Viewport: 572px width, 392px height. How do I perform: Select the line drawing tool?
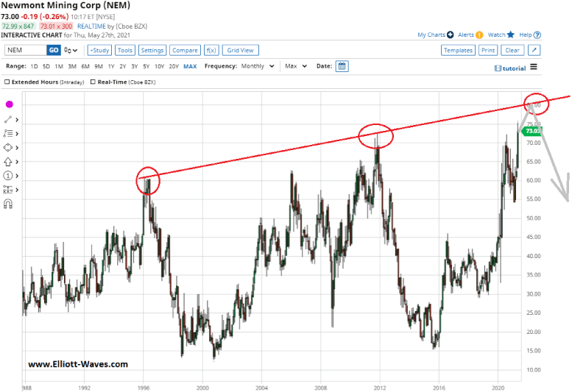click(x=9, y=119)
